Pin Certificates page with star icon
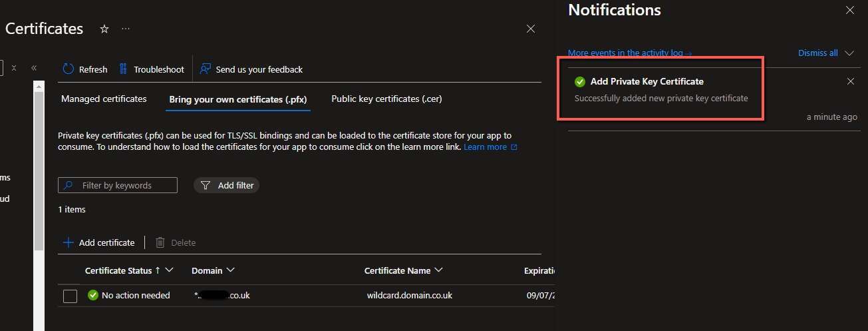Viewport: 868px width, 331px height. click(104, 29)
